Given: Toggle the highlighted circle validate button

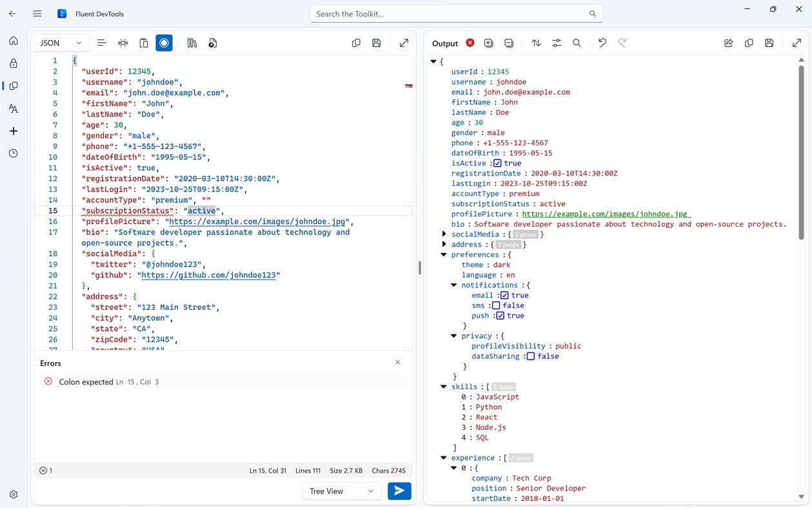Looking at the screenshot, I should (x=164, y=43).
